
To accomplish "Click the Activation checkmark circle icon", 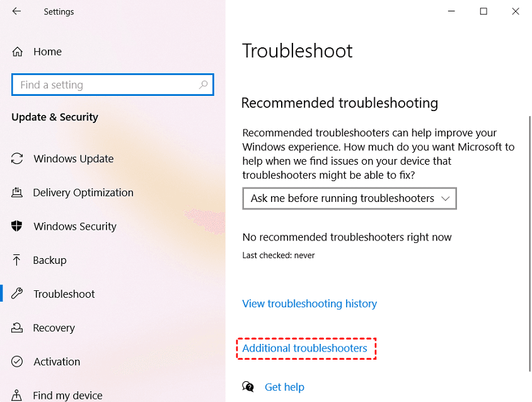I will pos(18,362).
